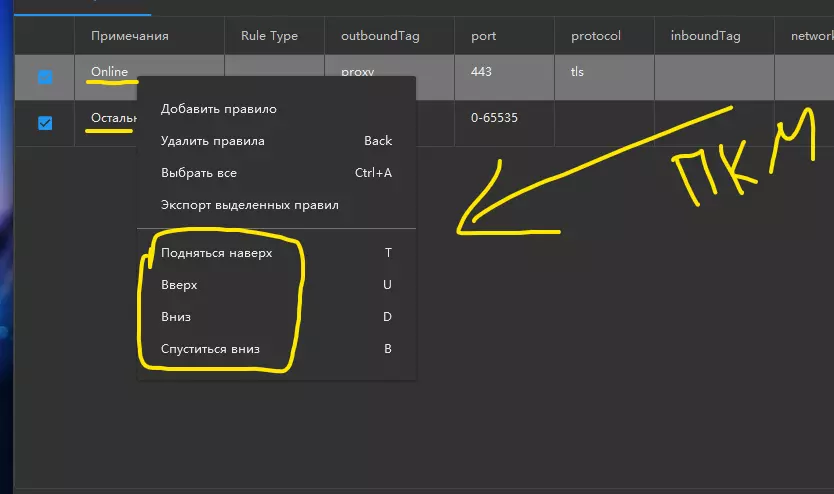Click the 'Rule Type' column header
Viewport: 834px width, 494px height.
pyautogui.click(x=269, y=36)
